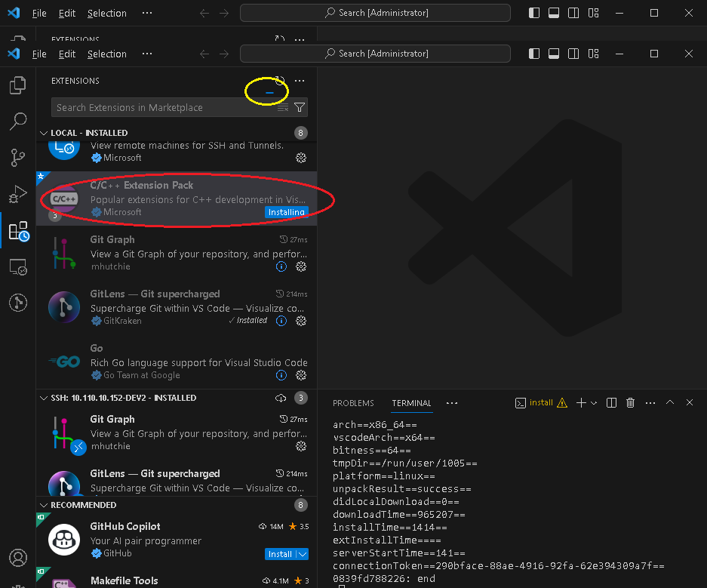Install the GitHub Copilot extension
707x588 pixels.
pyautogui.click(x=280, y=554)
